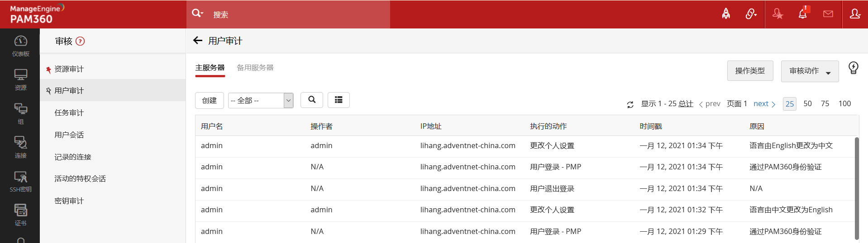Screen dimensions: 868x243
Task: Click the lightbulb tips icon
Action: pyautogui.click(x=853, y=68)
